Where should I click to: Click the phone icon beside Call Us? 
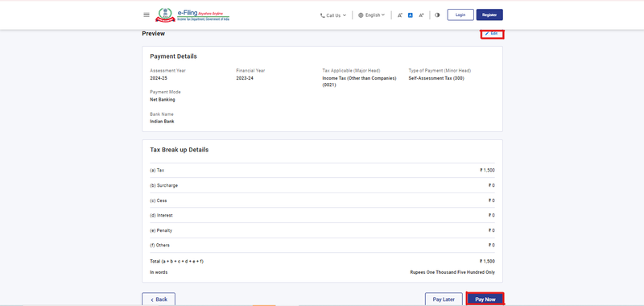click(x=323, y=15)
